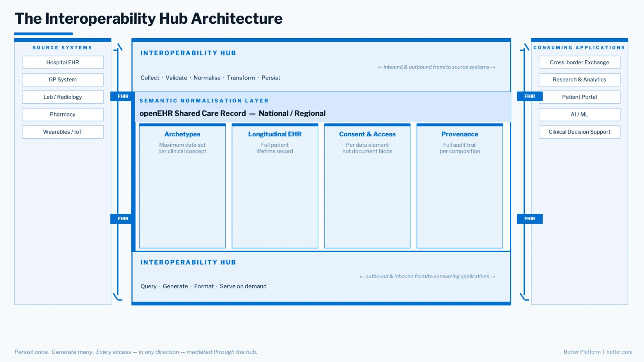Open the better.care link in footer
The height and width of the screenshot is (362, 644).
[x=619, y=352]
